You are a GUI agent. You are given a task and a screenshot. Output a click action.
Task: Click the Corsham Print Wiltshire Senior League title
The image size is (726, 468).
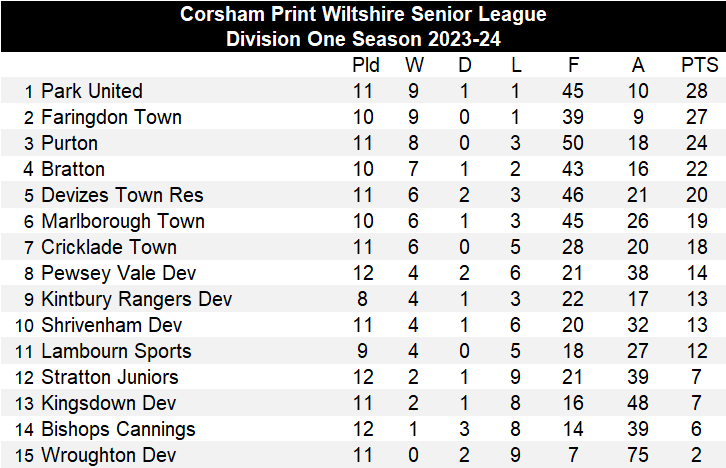point(363,14)
